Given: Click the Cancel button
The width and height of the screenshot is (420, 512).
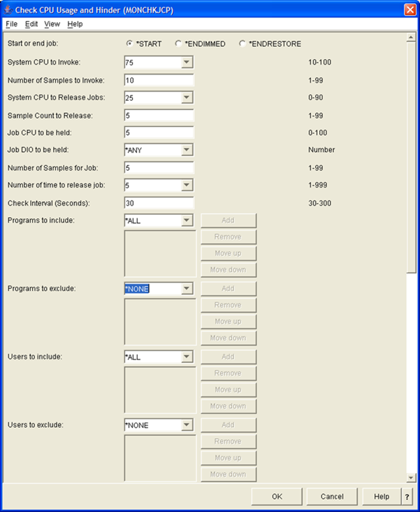Looking at the screenshot, I should point(332,497).
